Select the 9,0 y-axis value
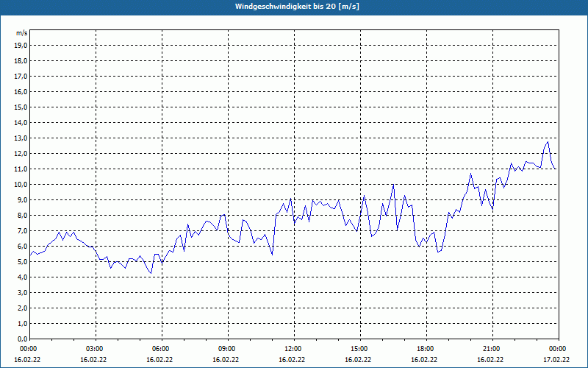 pos(22,199)
